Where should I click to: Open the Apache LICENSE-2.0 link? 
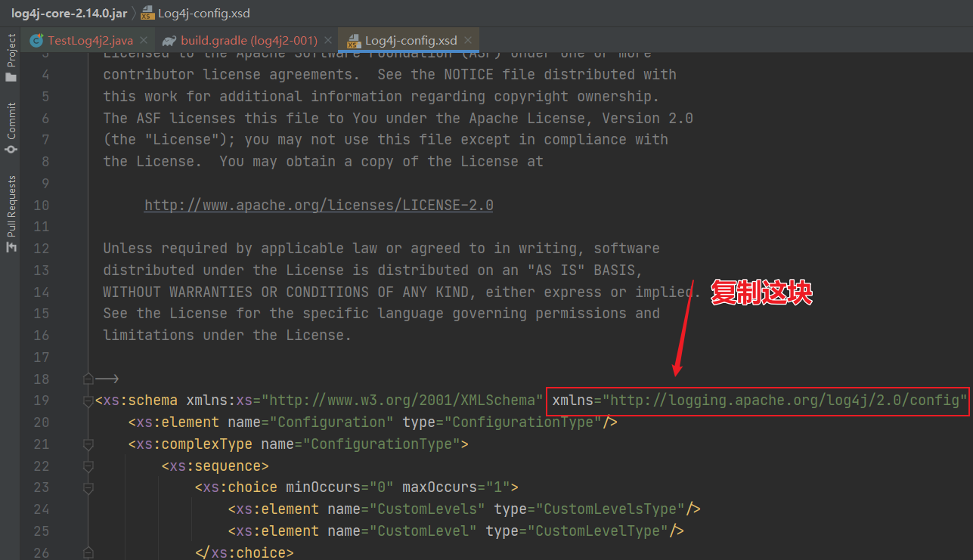(x=318, y=205)
